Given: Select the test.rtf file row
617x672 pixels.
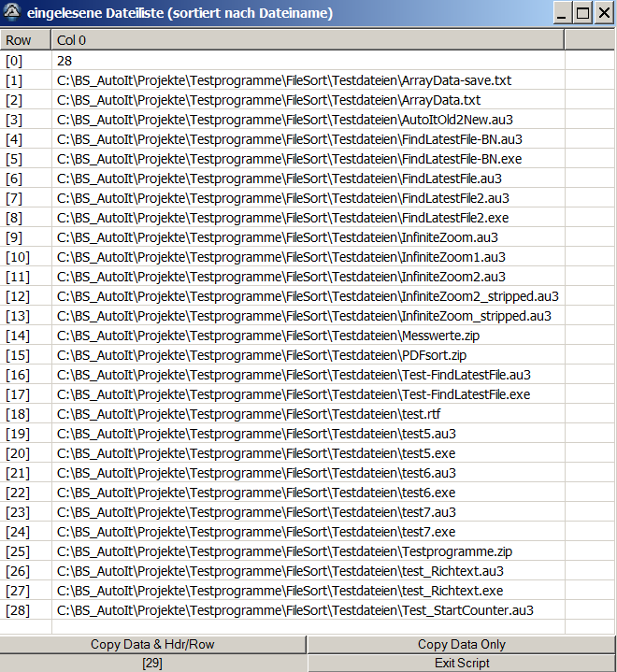Looking at the screenshot, I should click(248, 414).
